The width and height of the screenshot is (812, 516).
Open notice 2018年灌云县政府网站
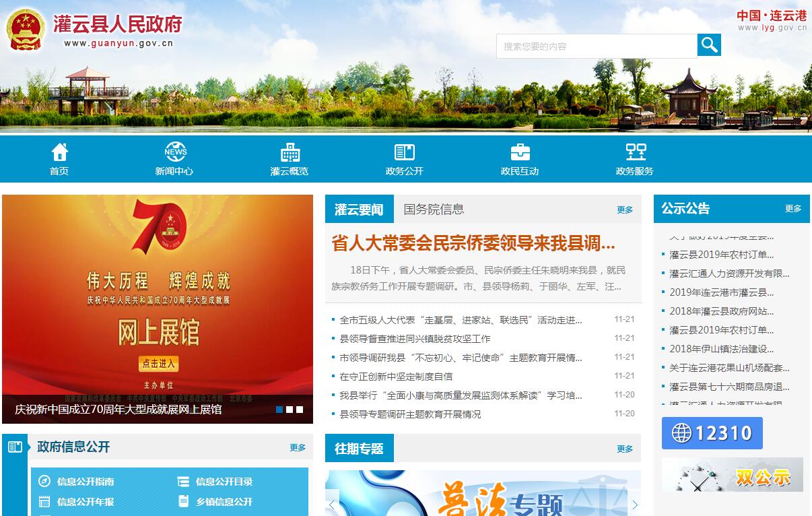coord(722,311)
